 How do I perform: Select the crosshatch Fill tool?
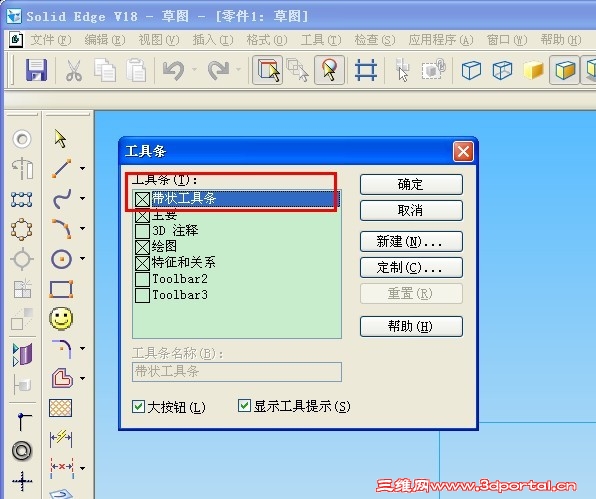(x=60, y=408)
